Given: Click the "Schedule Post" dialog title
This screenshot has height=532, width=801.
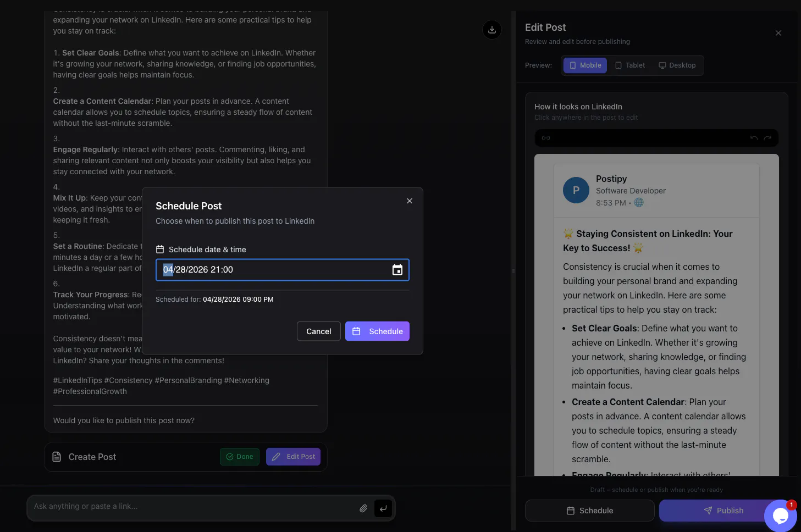Looking at the screenshot, I should point(189,206).
